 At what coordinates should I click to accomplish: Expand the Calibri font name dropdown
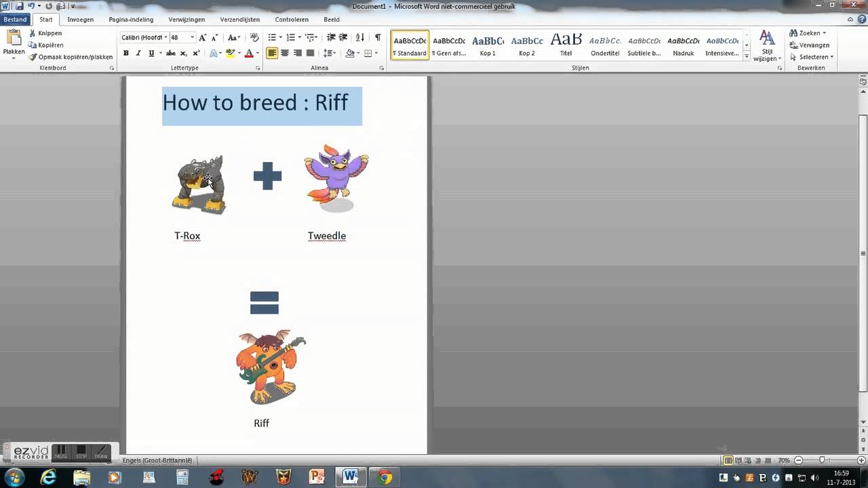(165, 37)
